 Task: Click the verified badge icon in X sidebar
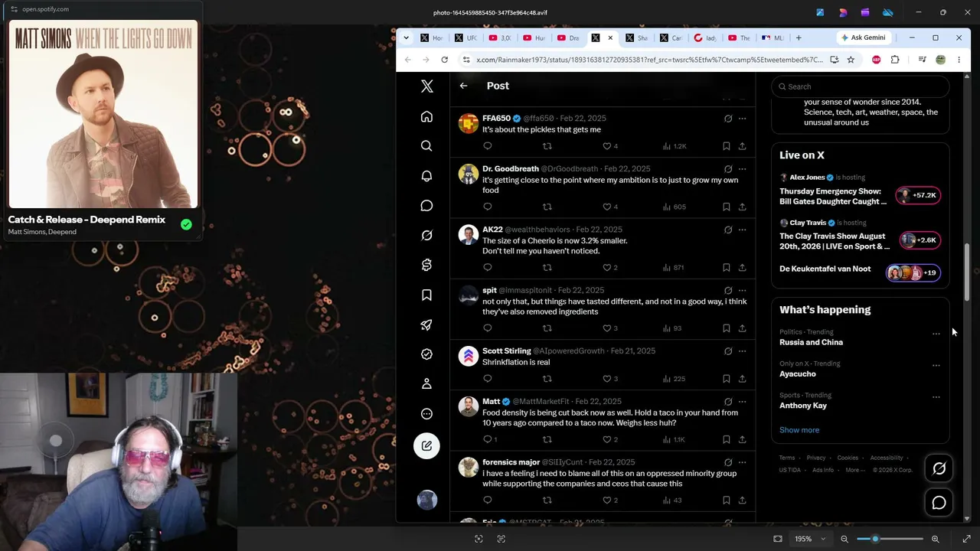[426, 354]
